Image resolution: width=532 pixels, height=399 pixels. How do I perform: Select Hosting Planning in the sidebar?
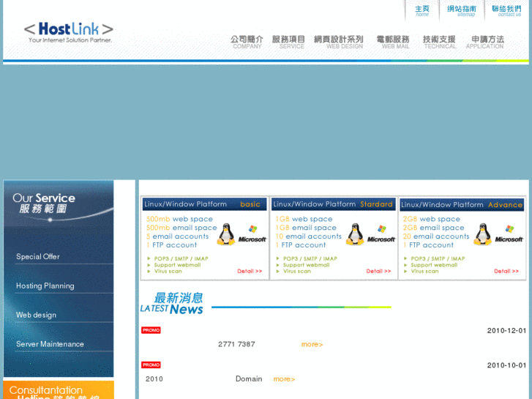click(45, 286)
